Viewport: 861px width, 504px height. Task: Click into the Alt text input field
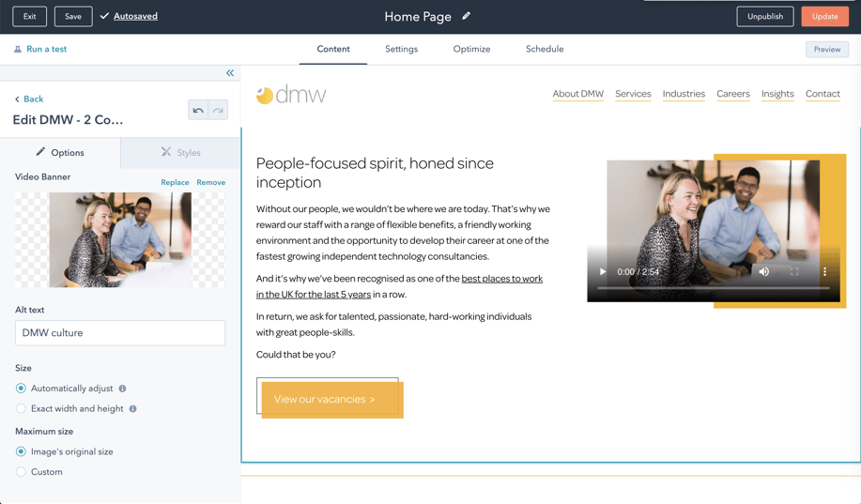(x=120, y=333)
